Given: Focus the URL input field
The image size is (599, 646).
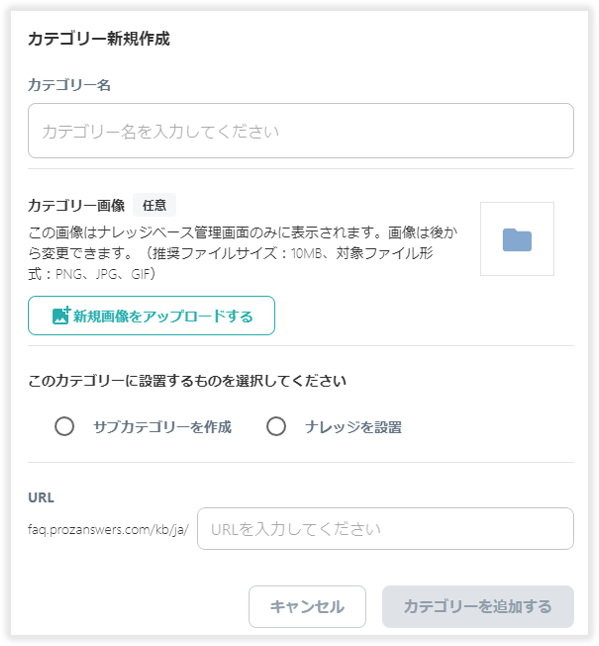Looking at the screenshot, I should (x=385, y=529).
